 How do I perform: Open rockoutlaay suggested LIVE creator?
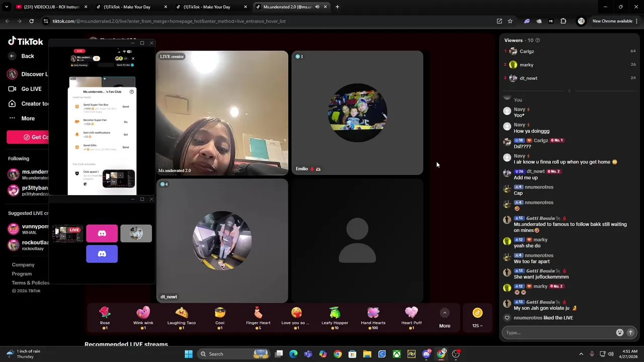coord(28,245)
